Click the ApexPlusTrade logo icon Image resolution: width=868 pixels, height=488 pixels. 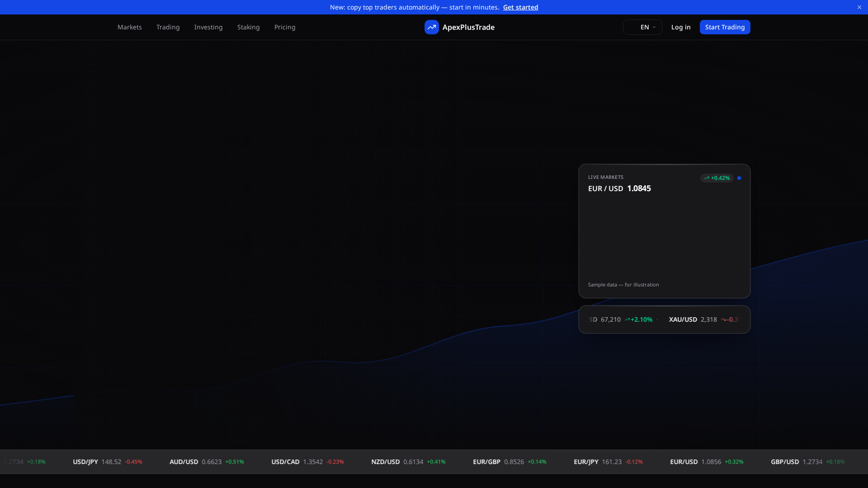[x=431, y=27]
